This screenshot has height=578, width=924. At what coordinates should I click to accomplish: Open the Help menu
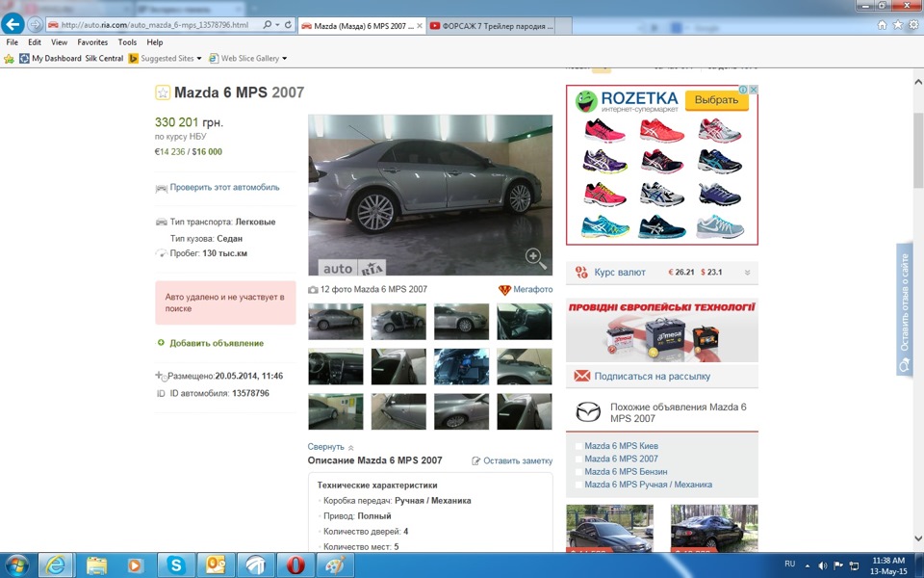pos(155,42)
